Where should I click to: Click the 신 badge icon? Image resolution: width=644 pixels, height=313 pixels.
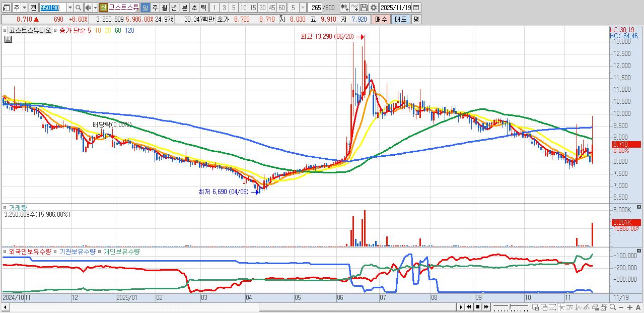click(103, 8)
